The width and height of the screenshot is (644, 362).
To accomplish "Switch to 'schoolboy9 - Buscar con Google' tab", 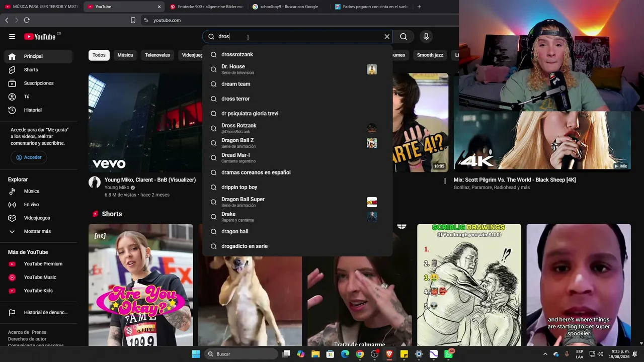I will point(289,7).
